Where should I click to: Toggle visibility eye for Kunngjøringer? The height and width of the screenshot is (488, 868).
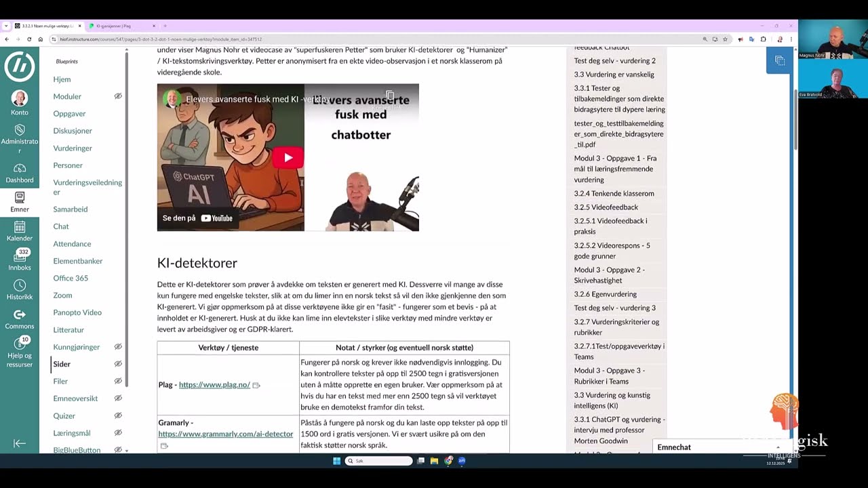(x=117, y=347)
